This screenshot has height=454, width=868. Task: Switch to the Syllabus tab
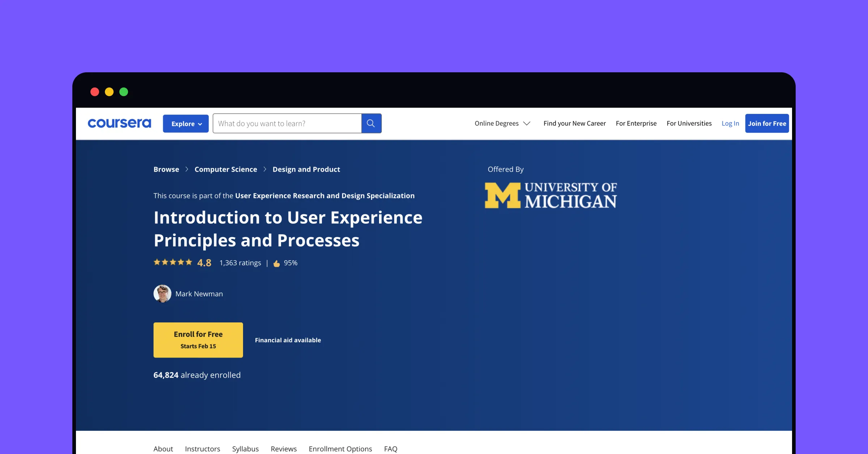(245, 449)
